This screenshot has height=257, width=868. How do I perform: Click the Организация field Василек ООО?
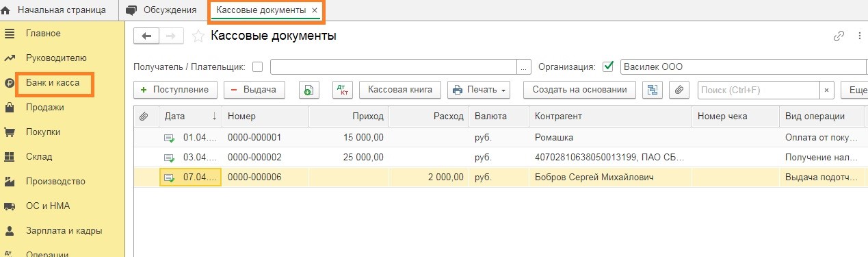(x=744, y=66)
